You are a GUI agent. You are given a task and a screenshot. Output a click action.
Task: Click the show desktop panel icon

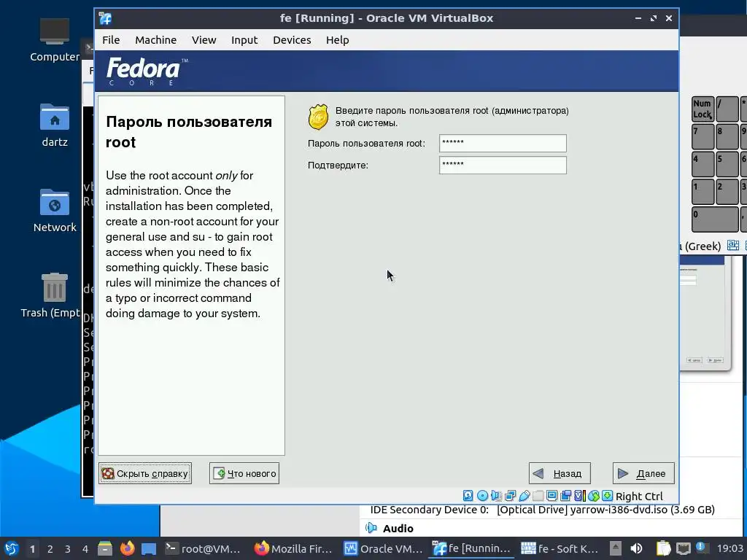(x=149, y=548)
